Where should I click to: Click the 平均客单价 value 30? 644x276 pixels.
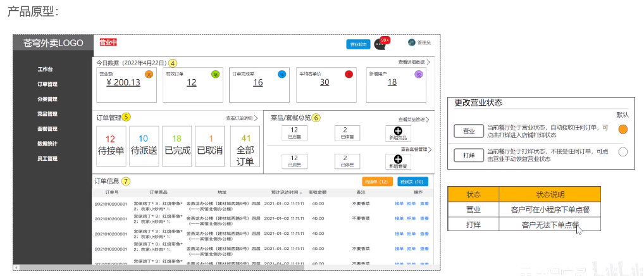click(x=325, y=82)
